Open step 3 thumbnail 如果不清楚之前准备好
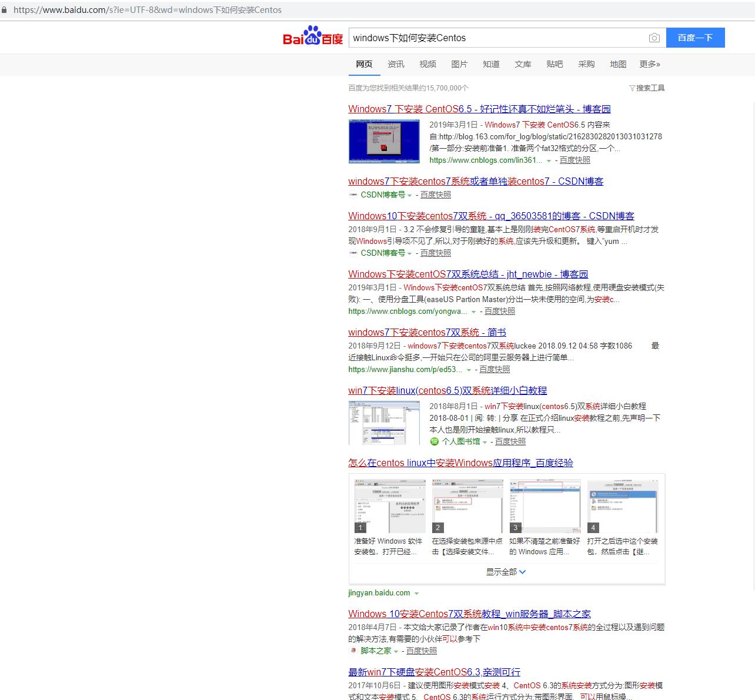755x700 pixels. point(545,506)
